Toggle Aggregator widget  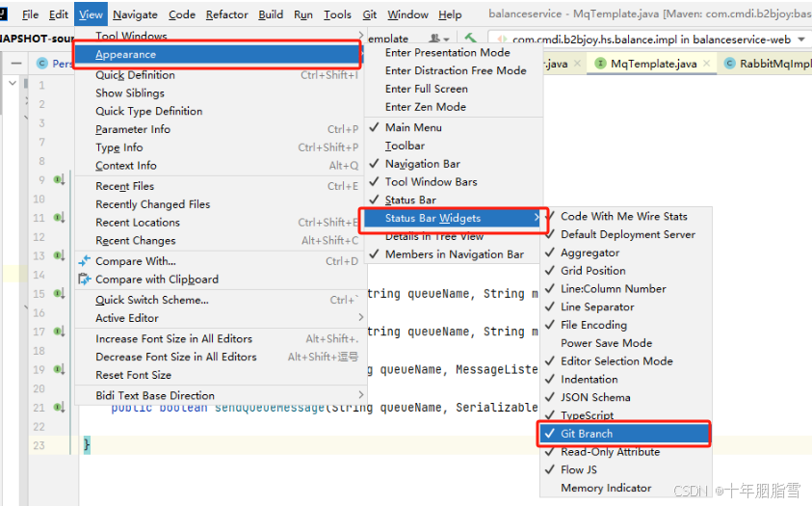626,253
